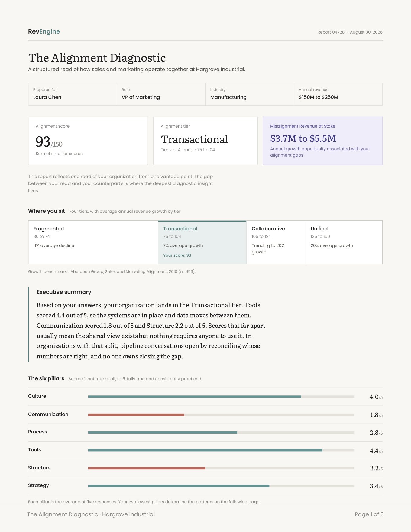This screenshot has height=532, width=411.
Task: Click the large "Transactional" alignment tier heading
Action: pyautogui.click(x=195, y=139)
